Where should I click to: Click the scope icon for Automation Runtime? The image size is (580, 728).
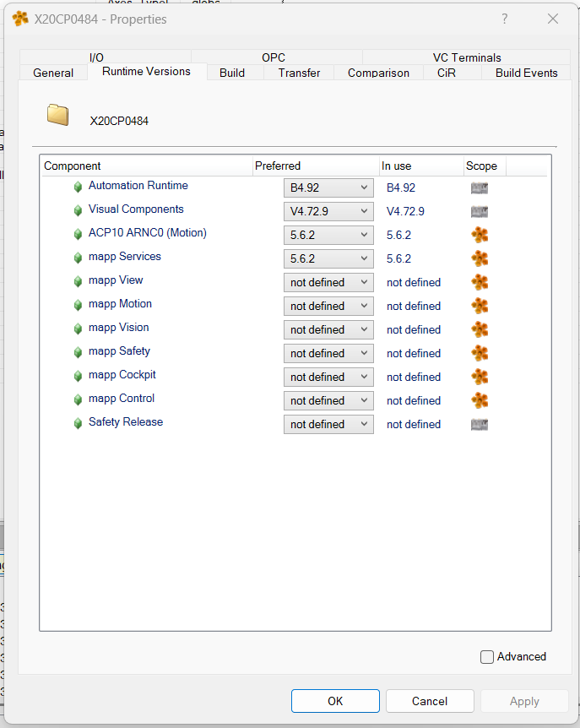[x=480, y=188]
